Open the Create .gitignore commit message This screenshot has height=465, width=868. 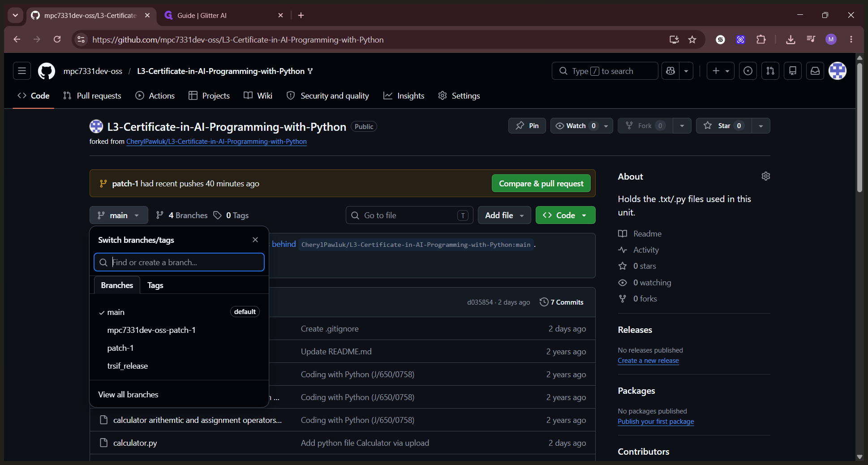click(330, 328)
